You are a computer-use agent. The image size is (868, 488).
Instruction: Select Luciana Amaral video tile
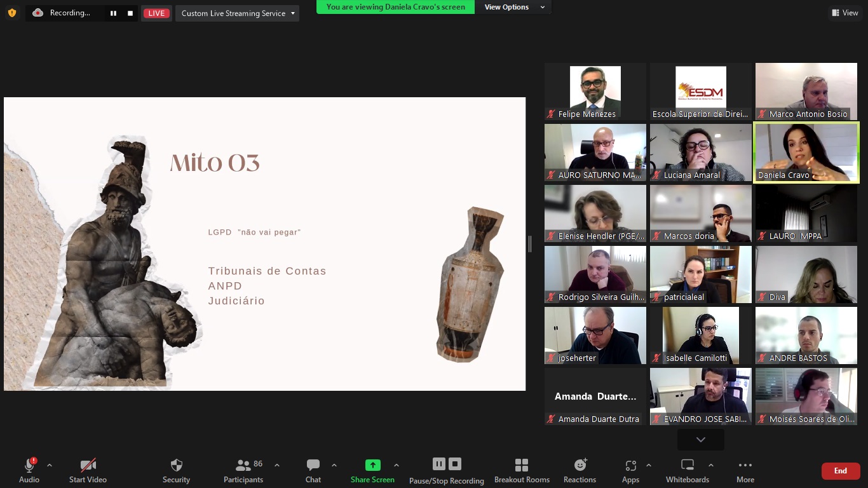(701, 152)
